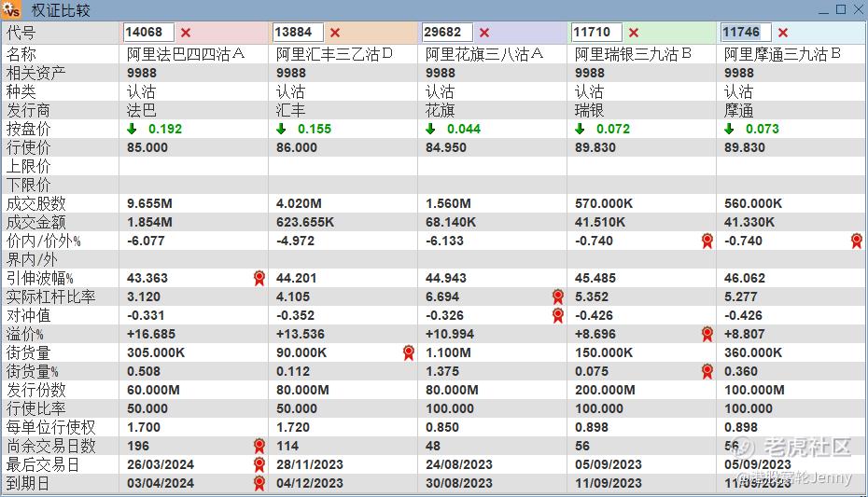
Task: Click the code input field containing 13884
Action: 298,32
